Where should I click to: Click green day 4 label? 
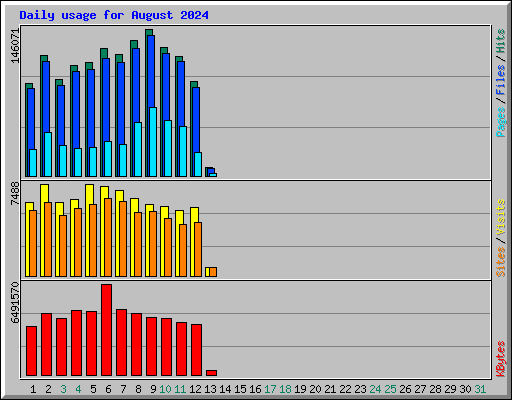78,389
